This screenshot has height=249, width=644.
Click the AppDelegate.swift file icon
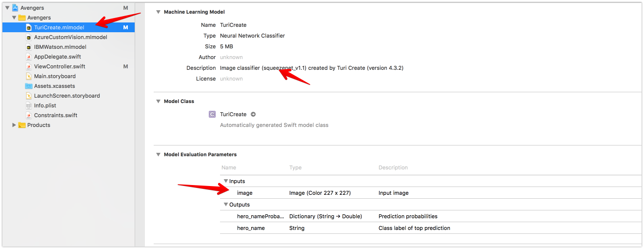tap(29, 57)
